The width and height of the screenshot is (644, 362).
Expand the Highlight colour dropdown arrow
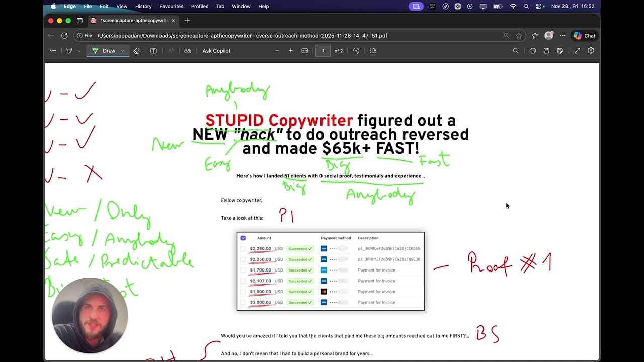pos(79,51)
